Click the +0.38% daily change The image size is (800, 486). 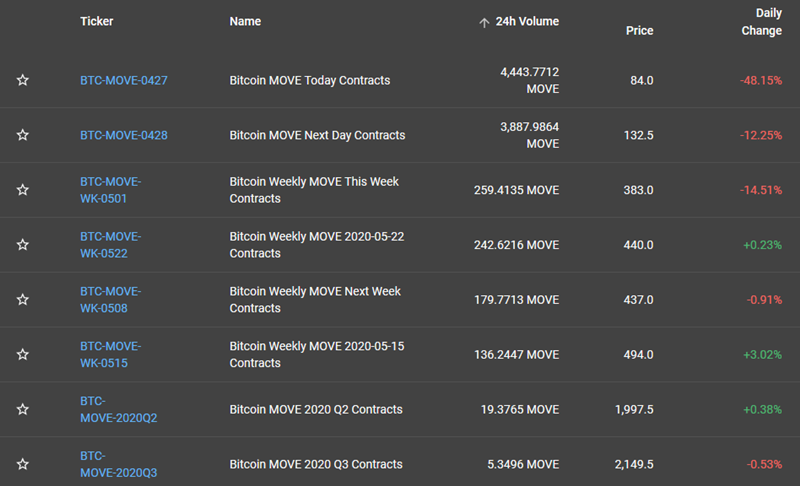click(762, 410)
